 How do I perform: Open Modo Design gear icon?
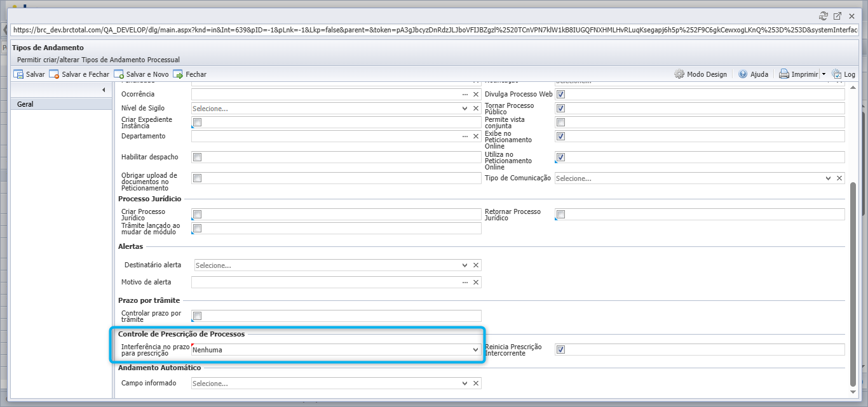[679, 74]
